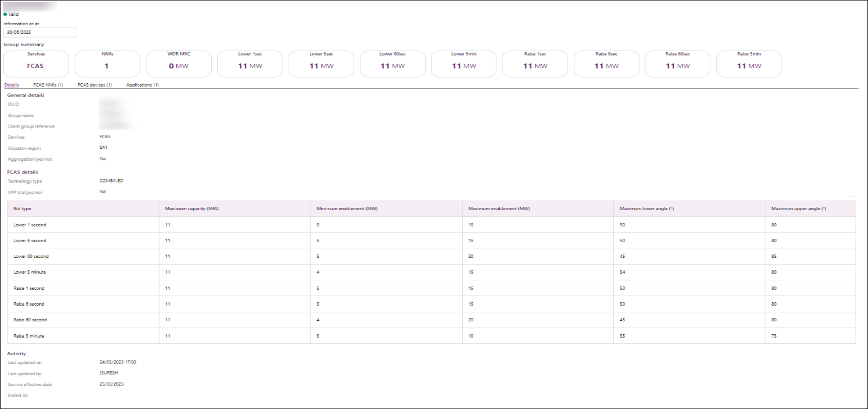Go to the Applications (1) tab
This screenshot has width=868, height=409.
[143, 85]
